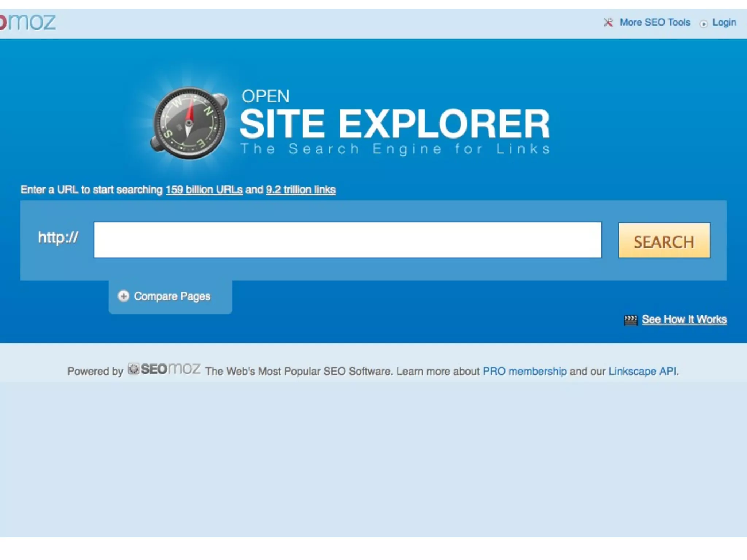Expand the Compare Pages tab
Image resolution: width=747 pixels, height=560 pixels.
coord(172,296)
